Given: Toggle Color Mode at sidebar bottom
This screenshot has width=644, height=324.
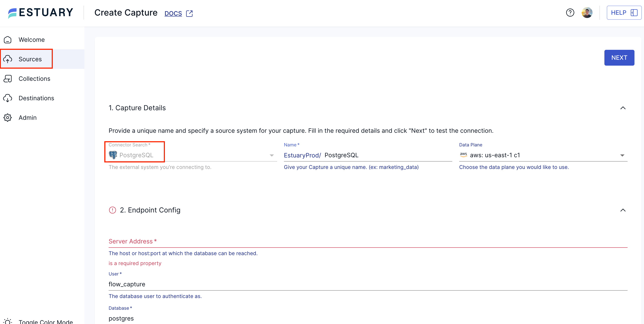Looking at the screenshot, I should point(37,321).
